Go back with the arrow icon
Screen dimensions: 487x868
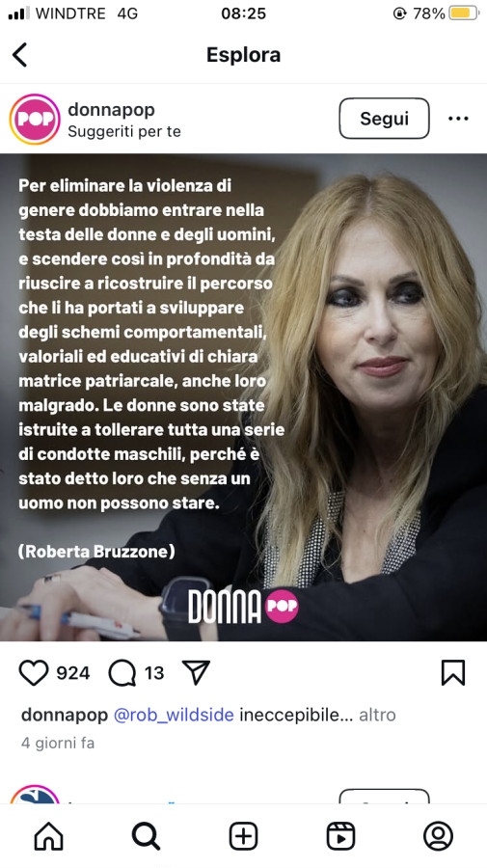tap(20, 55)
